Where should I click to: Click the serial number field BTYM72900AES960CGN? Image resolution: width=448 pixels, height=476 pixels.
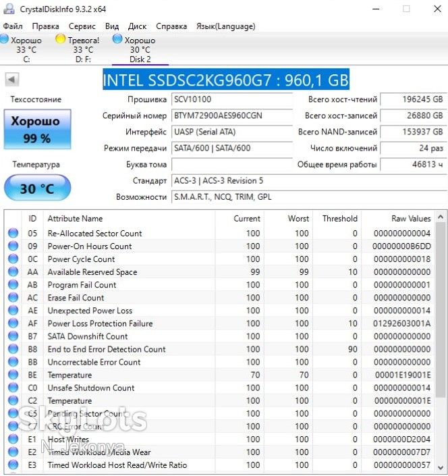(231, 115)
